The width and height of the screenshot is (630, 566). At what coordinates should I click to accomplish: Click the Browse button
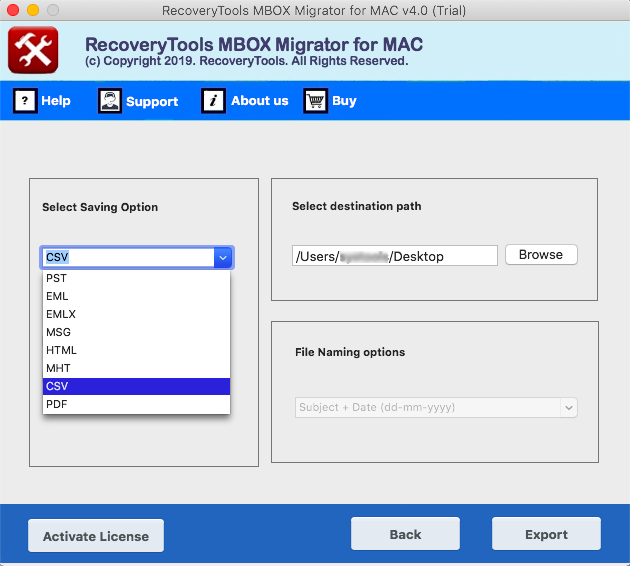(541, 255)
